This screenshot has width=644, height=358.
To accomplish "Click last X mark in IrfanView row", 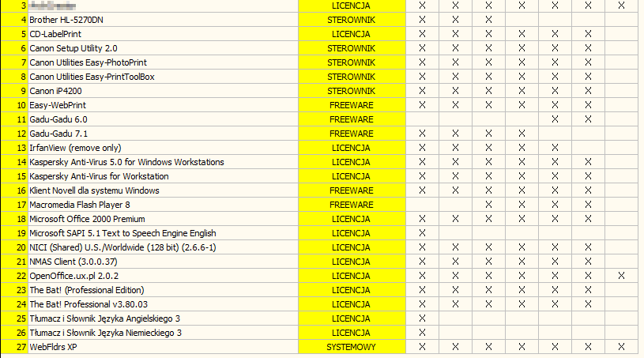I will [x=555, y=147].
